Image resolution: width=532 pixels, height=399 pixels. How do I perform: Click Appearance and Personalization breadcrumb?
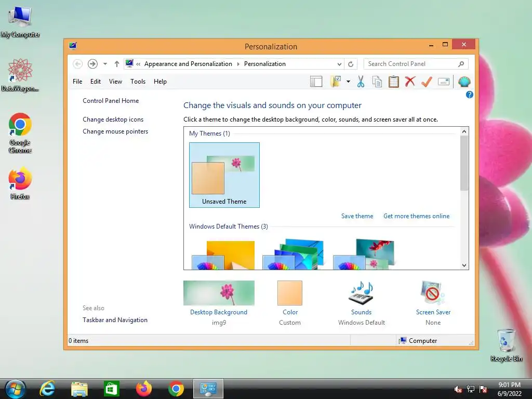(x=188, y=64)
